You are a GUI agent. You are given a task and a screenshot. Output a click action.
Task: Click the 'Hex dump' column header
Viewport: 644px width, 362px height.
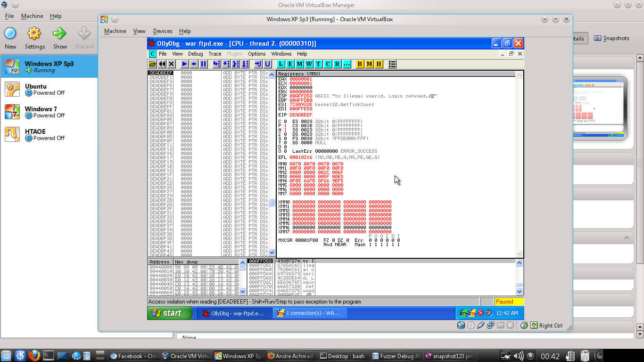click(x=206, y=262)
